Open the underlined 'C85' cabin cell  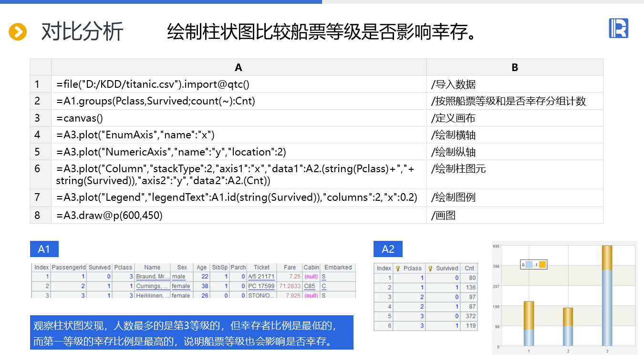coord(310,286)
